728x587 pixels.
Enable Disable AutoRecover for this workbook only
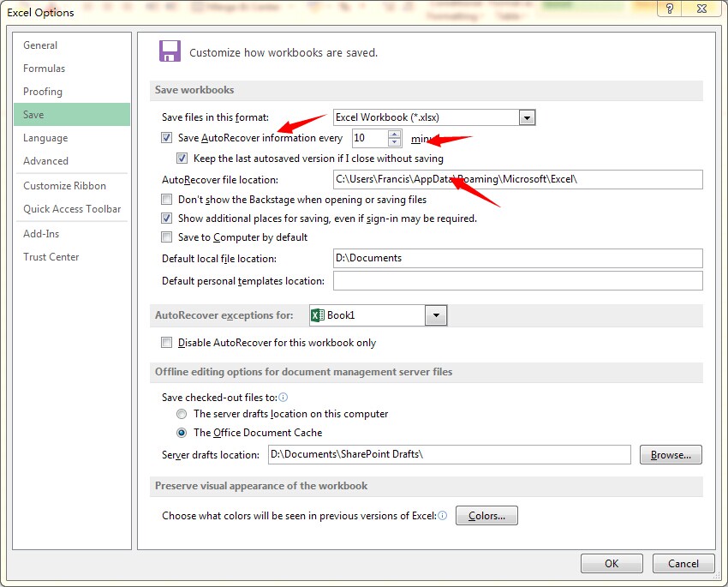166,343
